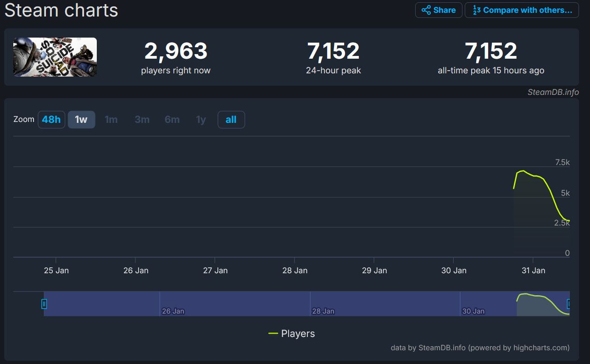Click the 28 Jan axis label
The height and width of the screenshot is (364, 590).
pyautogui.click(x=295, y=270)
